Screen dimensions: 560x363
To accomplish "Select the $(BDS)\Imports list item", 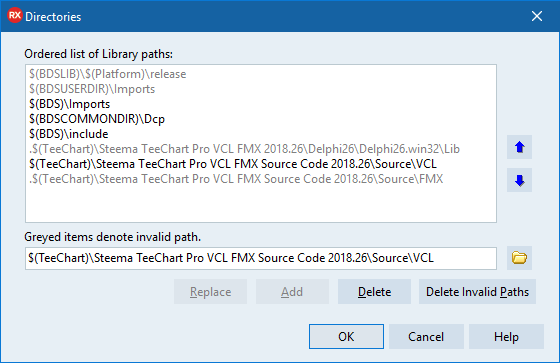I will (x=70, y=104).
